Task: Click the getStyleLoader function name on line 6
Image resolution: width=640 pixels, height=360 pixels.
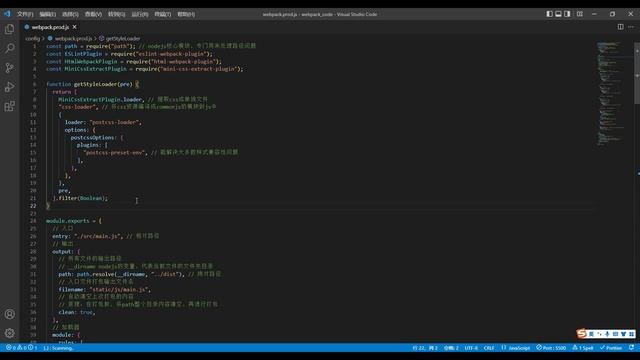Action: tap(95, 84)
